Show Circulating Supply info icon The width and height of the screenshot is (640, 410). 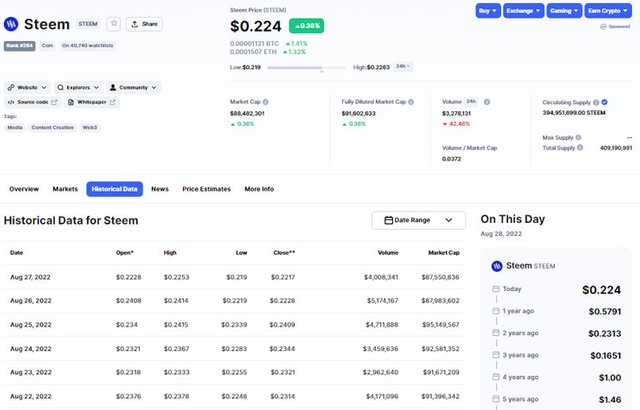[x=596, y=102]
